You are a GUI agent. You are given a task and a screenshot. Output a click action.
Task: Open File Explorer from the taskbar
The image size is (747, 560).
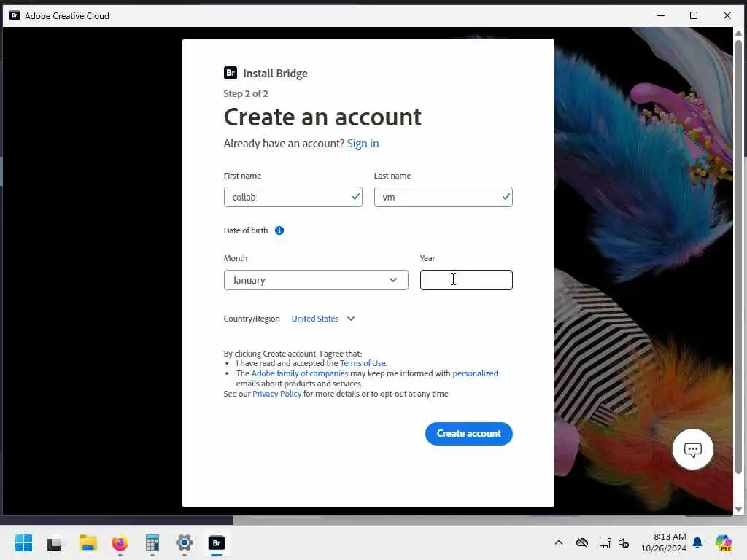(x=88, y=542)
